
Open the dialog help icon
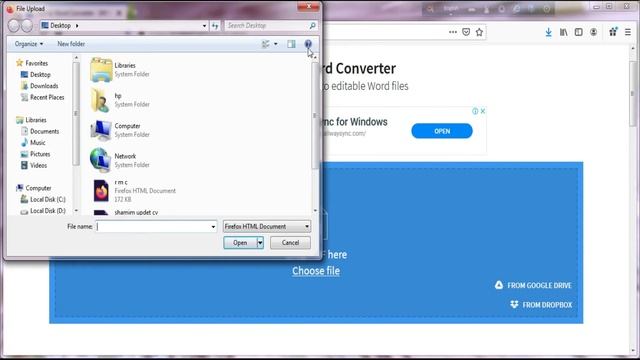coord(308,44)
